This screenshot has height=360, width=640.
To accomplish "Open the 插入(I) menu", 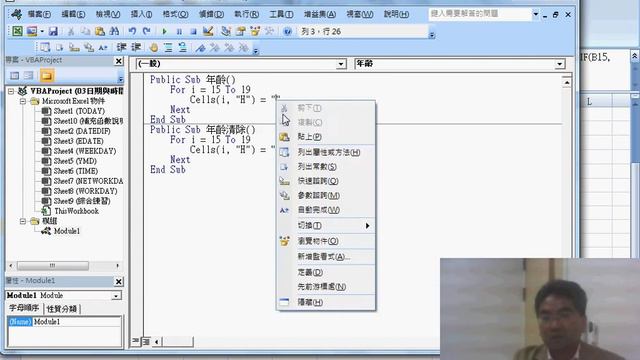I will (x=141, y=14).
